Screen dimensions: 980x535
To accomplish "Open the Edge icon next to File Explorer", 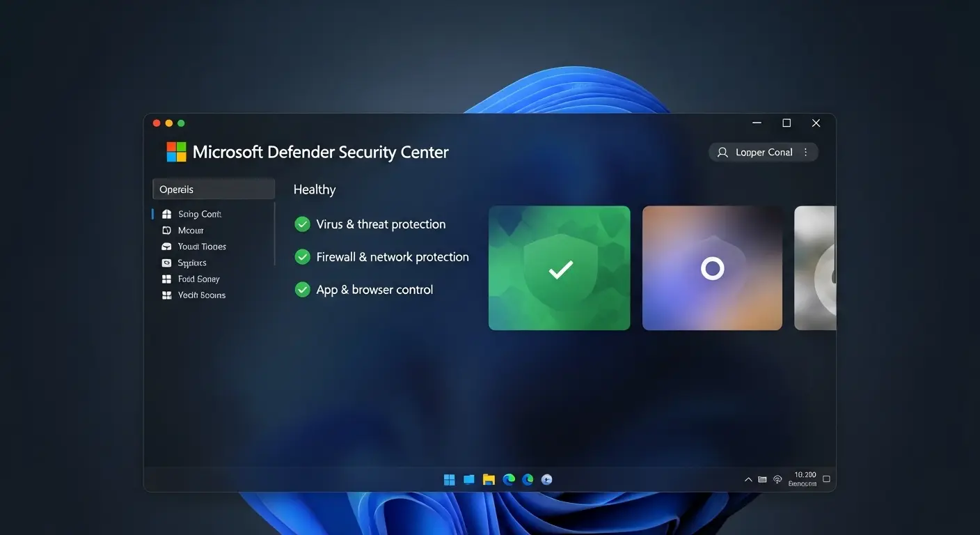I will click(509, 479).
